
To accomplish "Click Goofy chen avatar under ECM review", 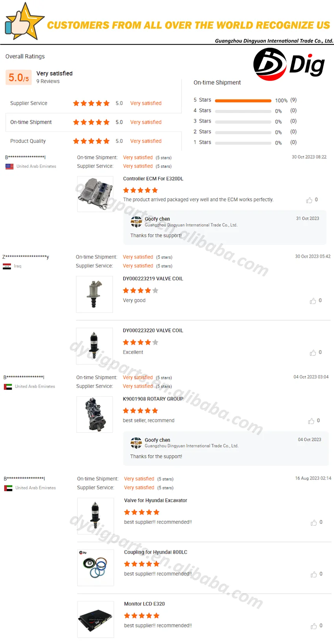I will (x=136, y=222).
